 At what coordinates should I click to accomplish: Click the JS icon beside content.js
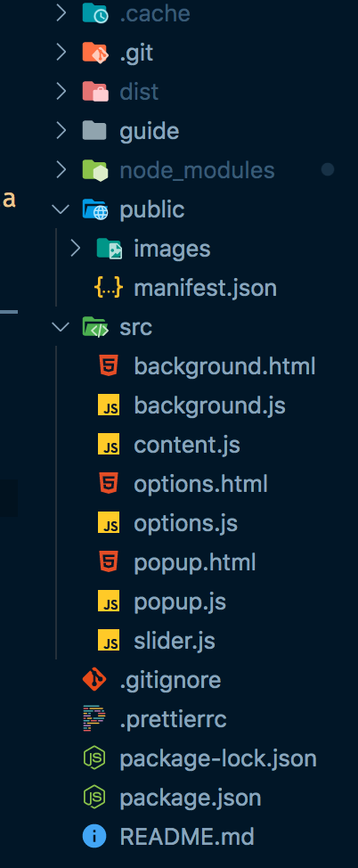(x=109, y=445)
